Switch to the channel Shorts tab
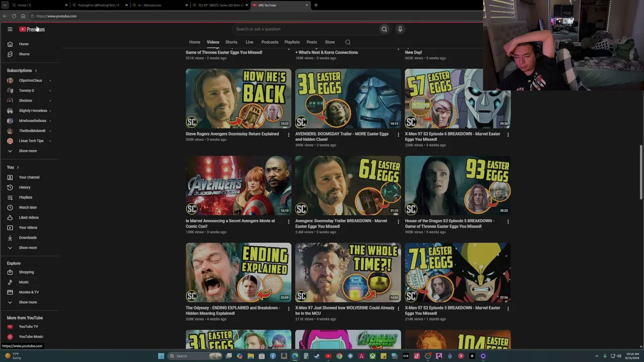The width and height of the screenshot is (644, 362). tap(231, 42)
